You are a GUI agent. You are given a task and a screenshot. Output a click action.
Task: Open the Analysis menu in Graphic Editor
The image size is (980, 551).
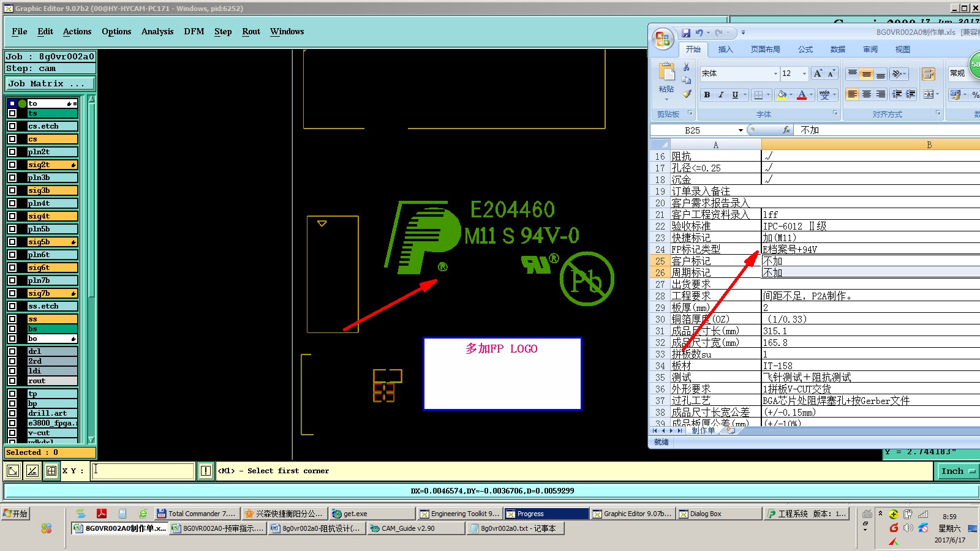tap(157, 31)
